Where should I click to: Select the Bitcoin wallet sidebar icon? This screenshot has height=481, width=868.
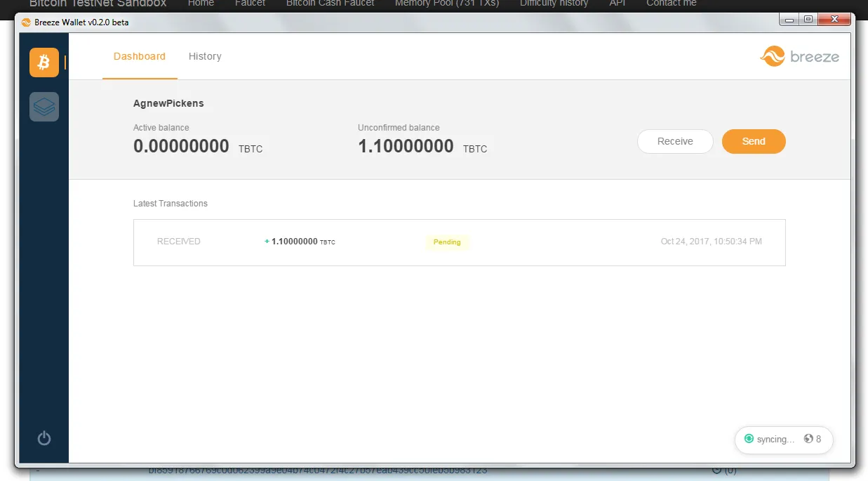tap(44, 62)
